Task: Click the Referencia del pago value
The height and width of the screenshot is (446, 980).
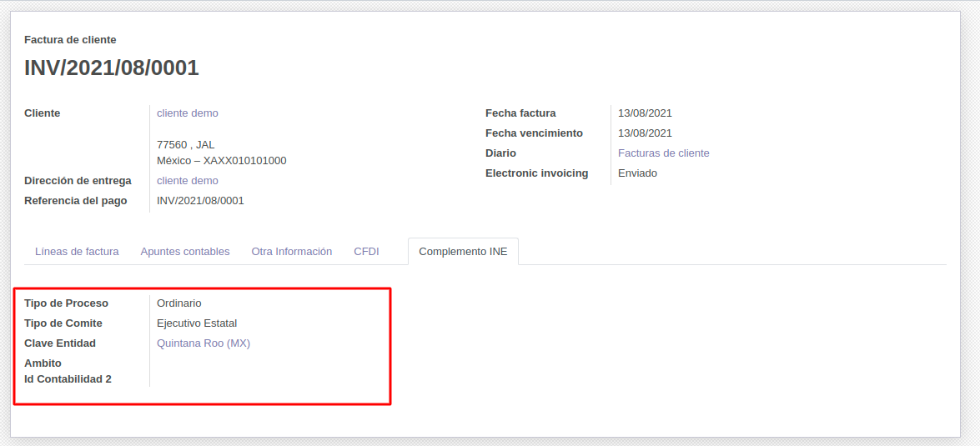Action: [200, 201]
